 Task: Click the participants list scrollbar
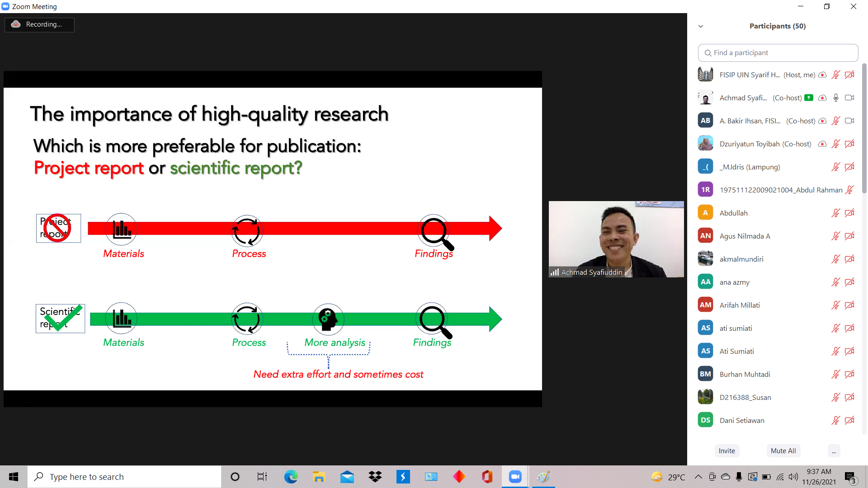864,129
